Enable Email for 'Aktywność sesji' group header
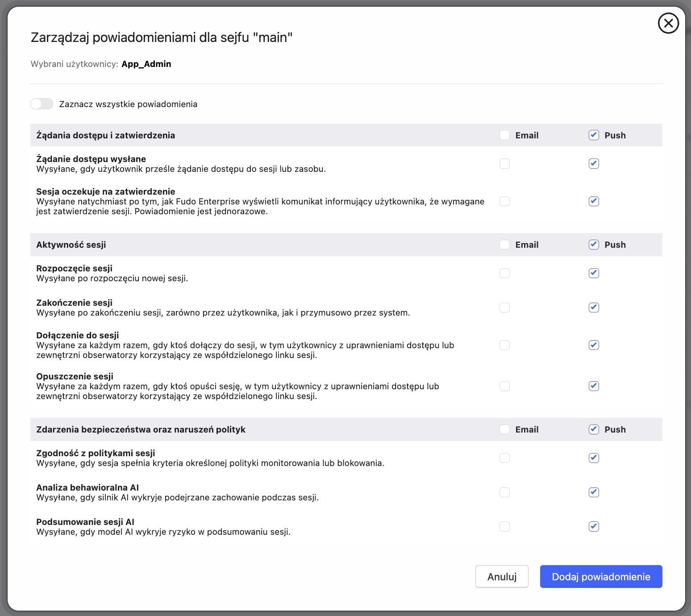Screen dimensions: 691x616 coord(504,245)
